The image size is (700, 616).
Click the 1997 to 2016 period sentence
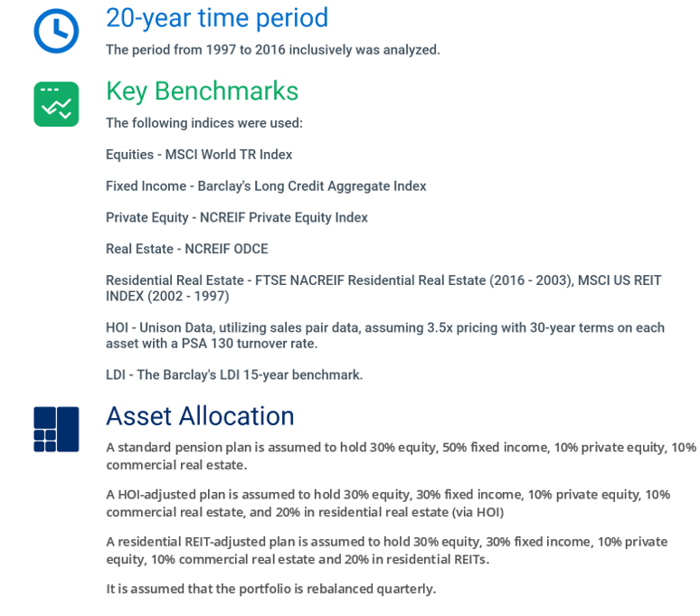pyautogui.click(x=273, y=50)
